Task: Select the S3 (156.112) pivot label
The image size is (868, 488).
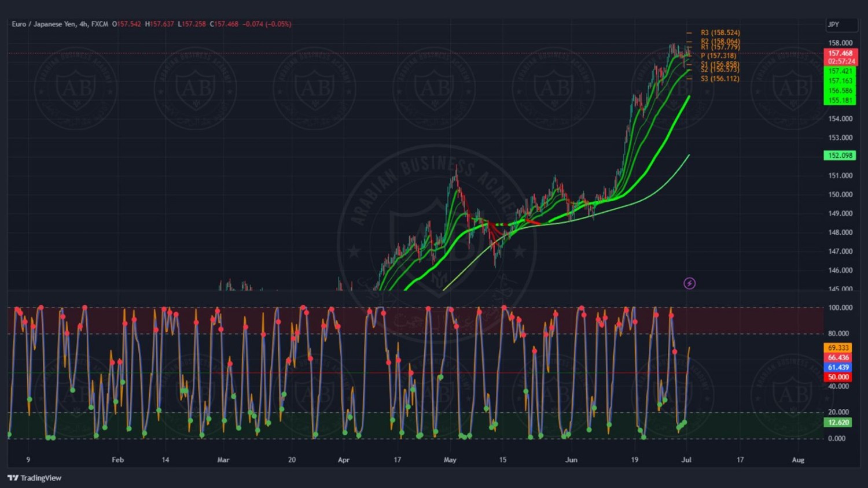Action: (720, 79)
